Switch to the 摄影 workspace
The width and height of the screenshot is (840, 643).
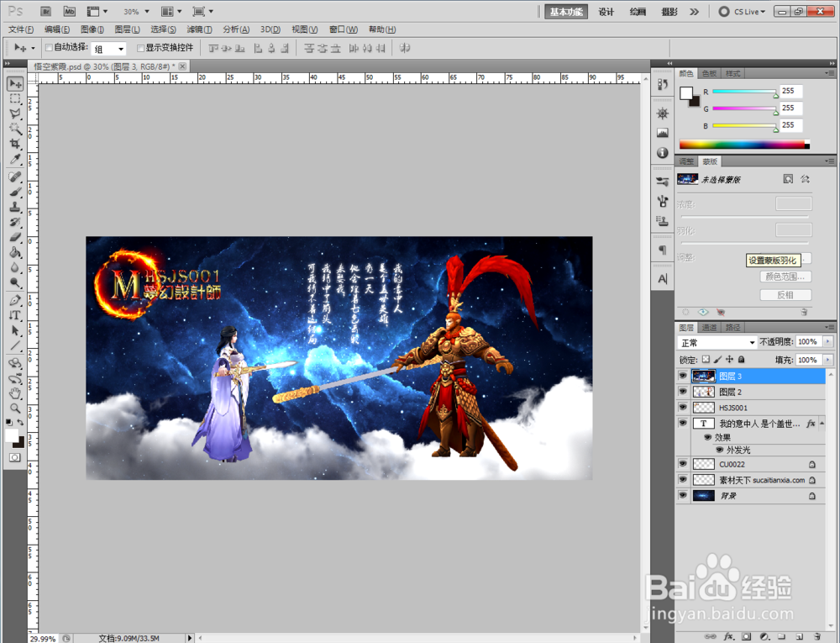[x=669, y=12]
